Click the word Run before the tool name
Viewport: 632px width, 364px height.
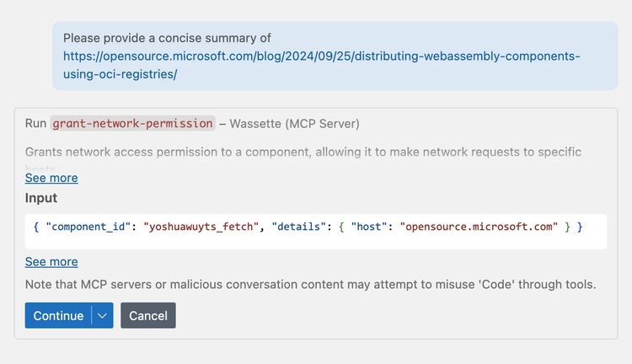(35, 124)
